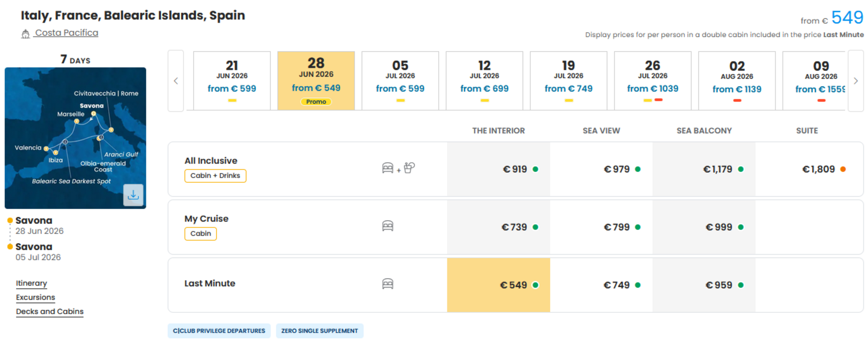Viewport: 868px width, 343px height.
Task: Download the itinerary map image
Action: [x=133, y=195]
